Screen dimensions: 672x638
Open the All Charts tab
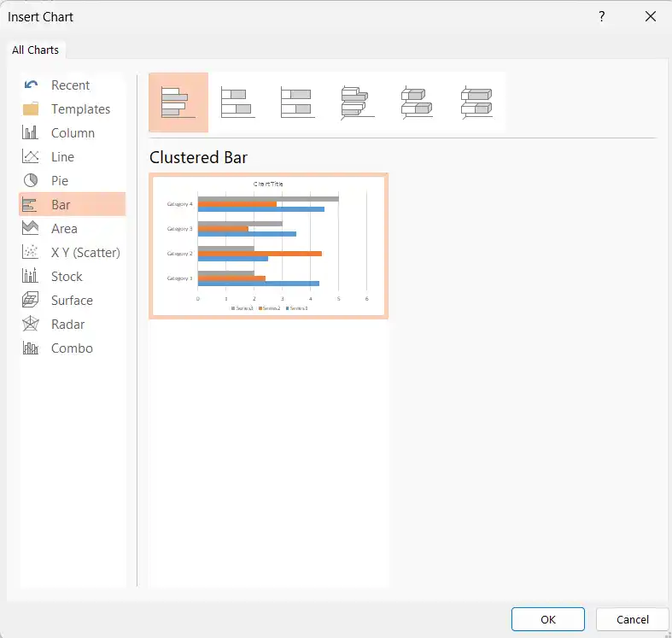point(36,50)
